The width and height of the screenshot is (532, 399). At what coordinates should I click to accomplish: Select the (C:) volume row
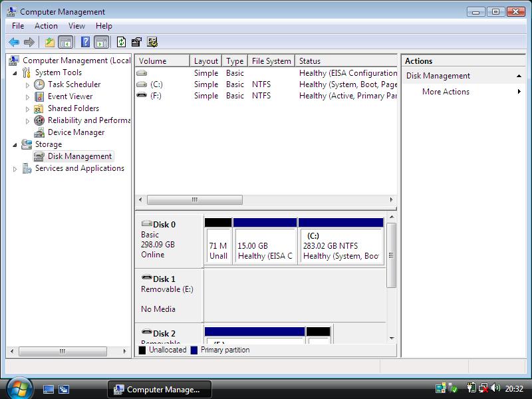tap(267, 84)
